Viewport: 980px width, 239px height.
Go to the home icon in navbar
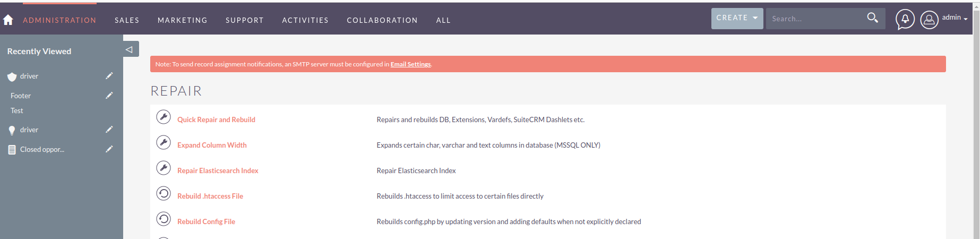[x=8, y=20]
